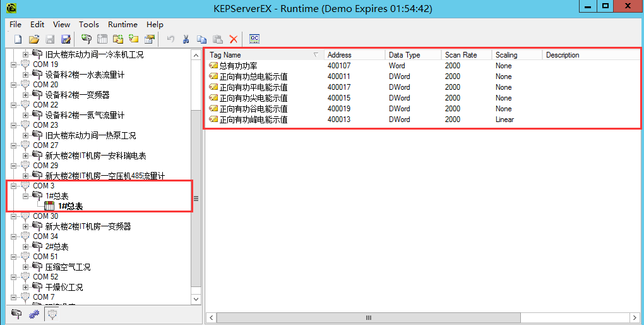Open the Edit menu
The width and height of the screenshot is (644, 325).
pyautogui.click(x=37, y=24)
